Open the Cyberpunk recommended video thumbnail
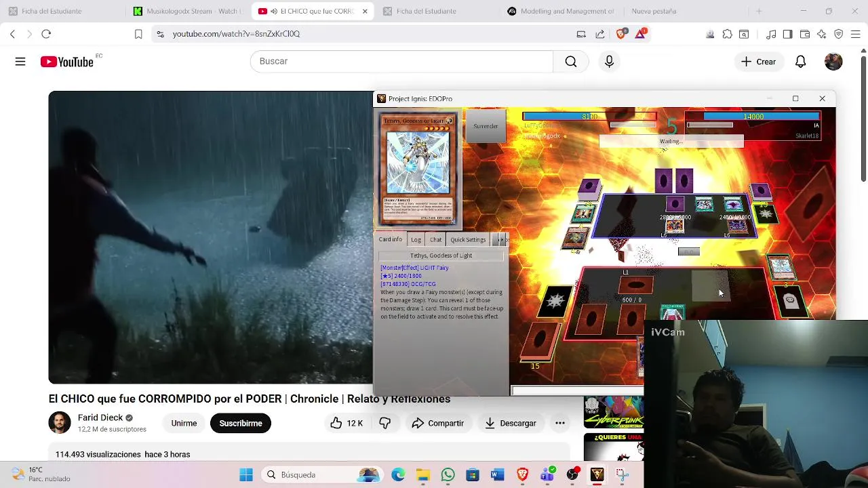868x488 pixels. click(x=614, y=412)
